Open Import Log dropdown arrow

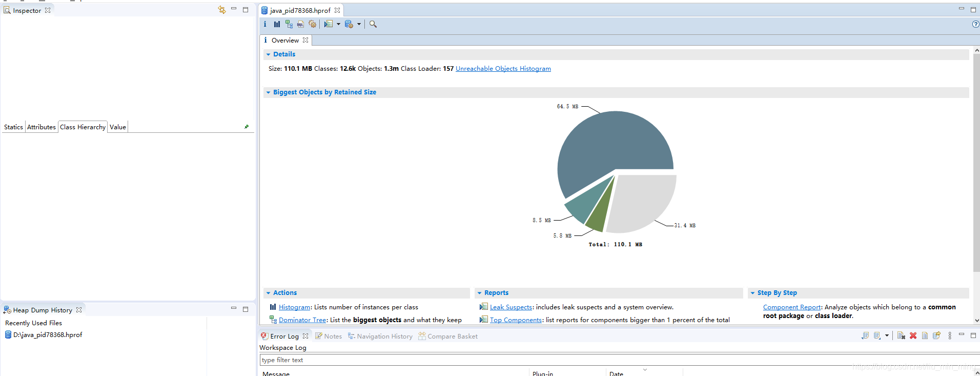click(x=887, y=335)
